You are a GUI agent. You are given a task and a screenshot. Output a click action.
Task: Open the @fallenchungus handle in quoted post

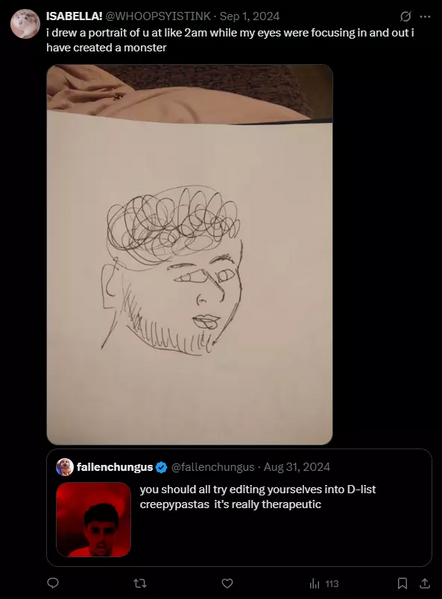(212, 467)
